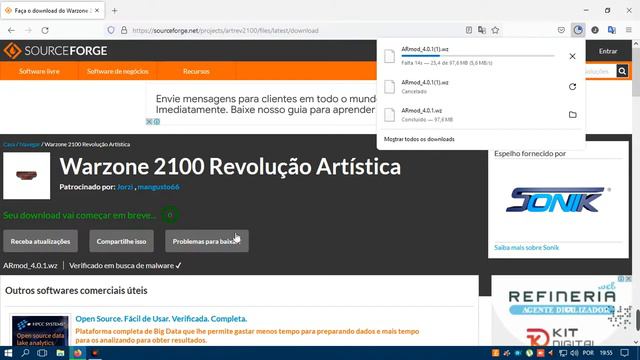The image size is (640, 360).
Task: Open the Recursos menu
Action: point(196,71)
